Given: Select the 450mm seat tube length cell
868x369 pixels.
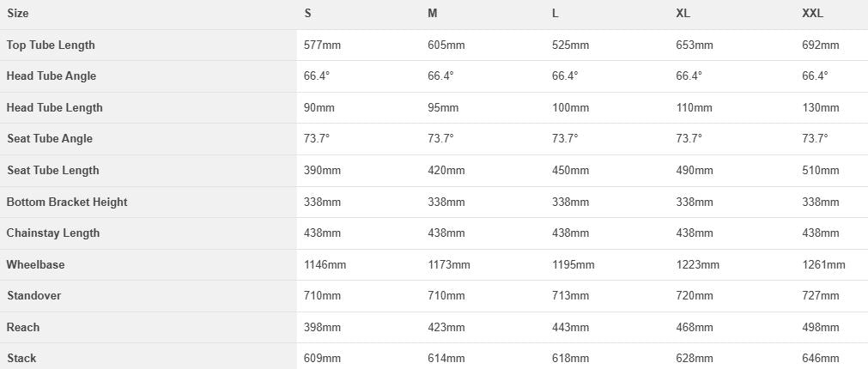Looking at the screenshot, I should [x=570, y=170].
